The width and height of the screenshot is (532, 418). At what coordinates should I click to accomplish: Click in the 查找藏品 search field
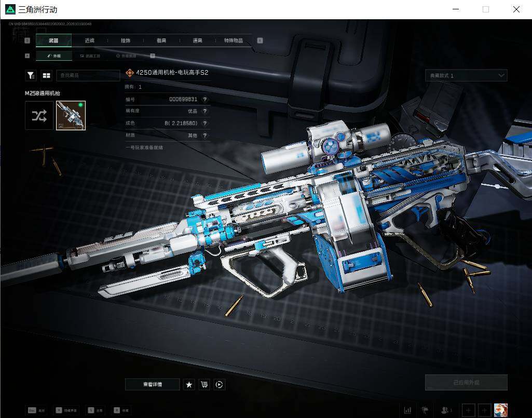coord(88,75)
